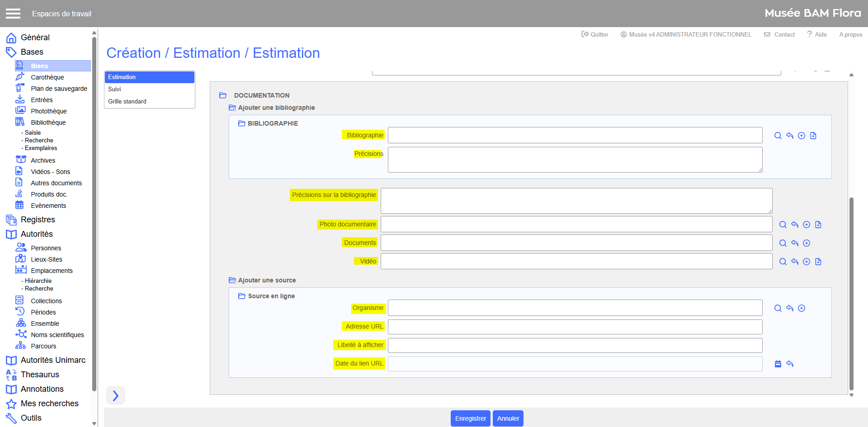Switch to the Suivi tab
This screenshot has width=868, height=427.
[115, 89]
